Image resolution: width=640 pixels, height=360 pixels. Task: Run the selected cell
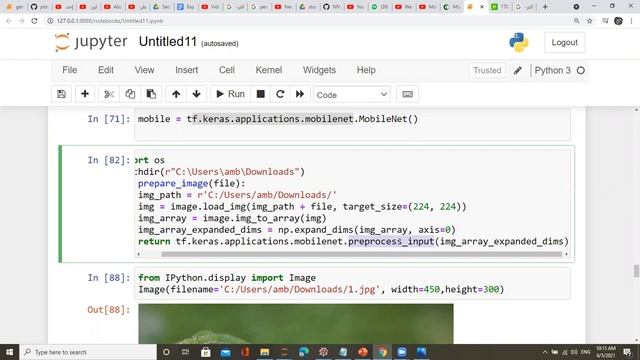pyautogui.click(x=230, y=94)
